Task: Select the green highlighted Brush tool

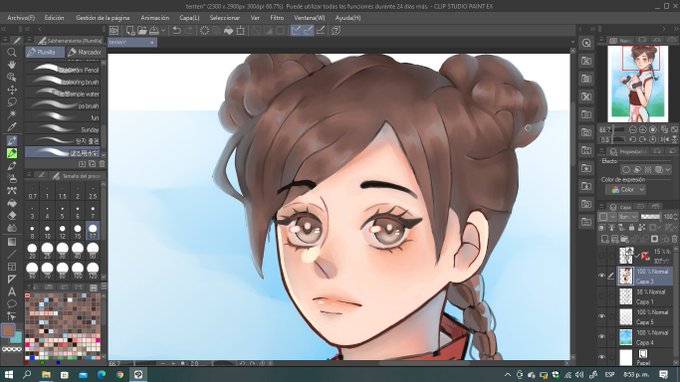Action: click(x=12, y=153)
